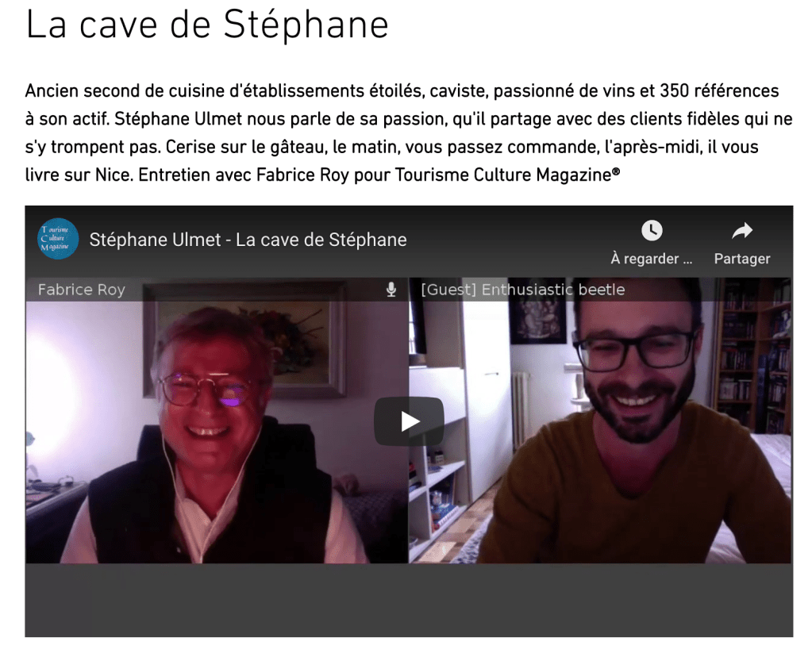This screenshot has height=657, width=812.
Task: Play the embedded YouTube video
Action: coord(409,421)
